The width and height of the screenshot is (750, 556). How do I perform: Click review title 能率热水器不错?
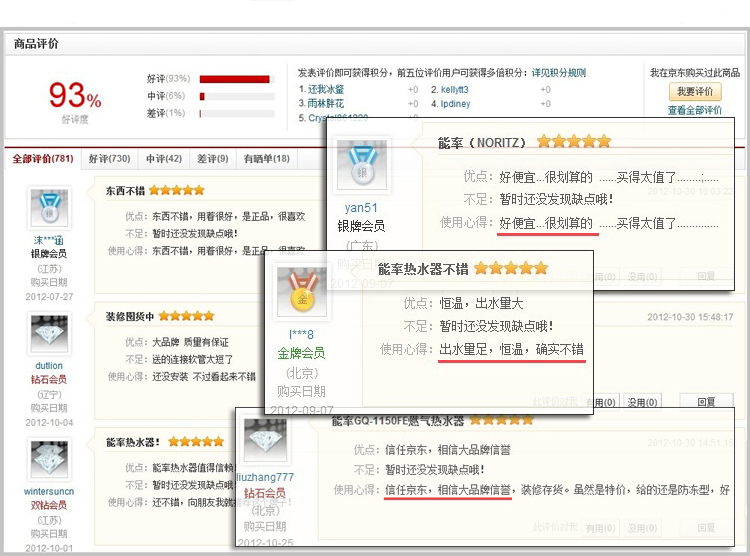coord(423,269)
